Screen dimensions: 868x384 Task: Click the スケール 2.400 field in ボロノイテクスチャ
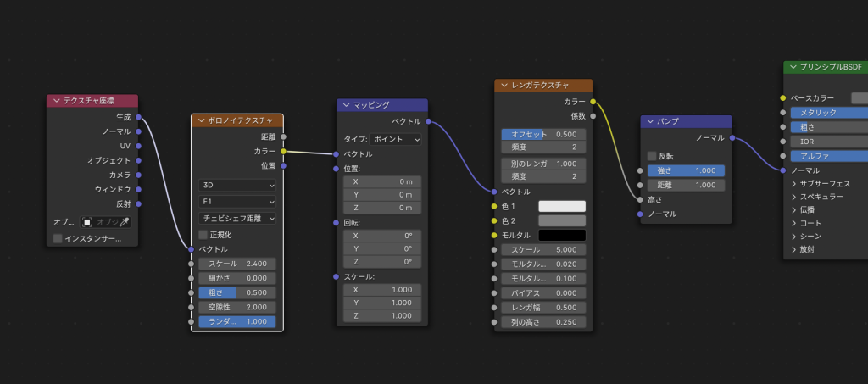coord(237,264)
